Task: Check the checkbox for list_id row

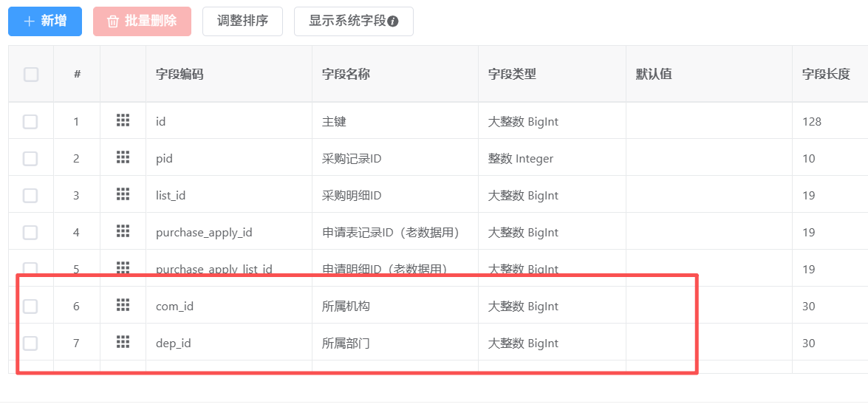Action: pos(30,195)
